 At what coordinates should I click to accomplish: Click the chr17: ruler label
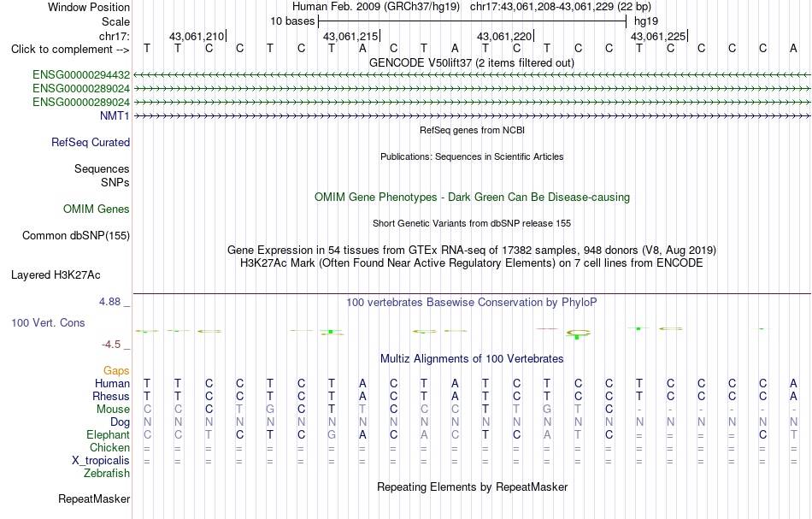pyautogui.click(x=115, y=36)
